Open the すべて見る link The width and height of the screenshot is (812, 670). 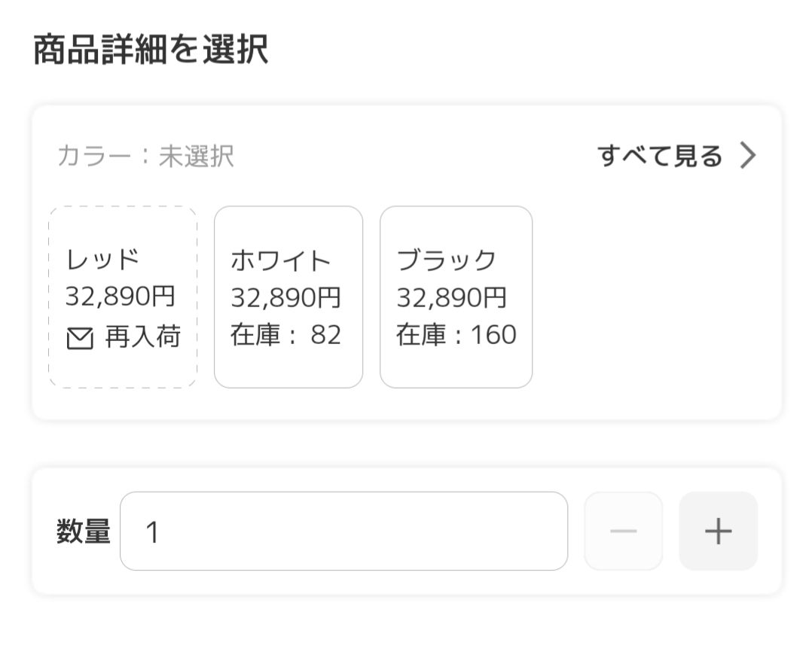[659, 156]
